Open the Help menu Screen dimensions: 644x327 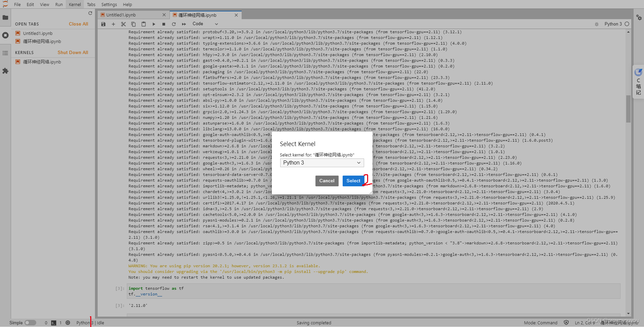128,4
